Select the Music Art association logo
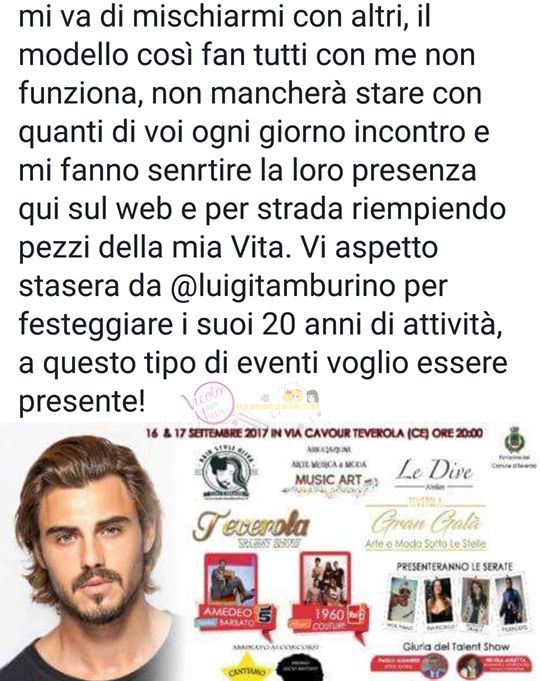The image size is (540, 681). tap(329, 474)
